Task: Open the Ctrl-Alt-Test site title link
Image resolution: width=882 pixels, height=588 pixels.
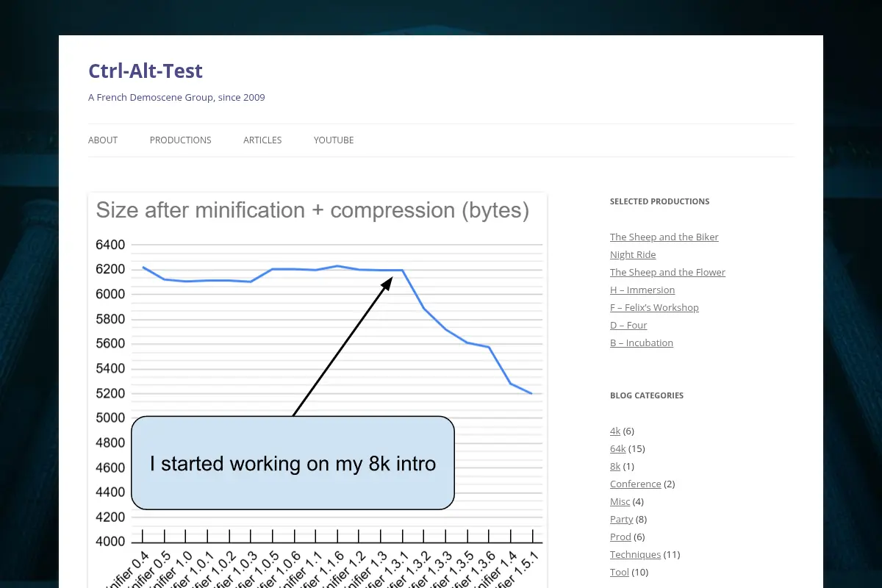Action: coord(146,71)
